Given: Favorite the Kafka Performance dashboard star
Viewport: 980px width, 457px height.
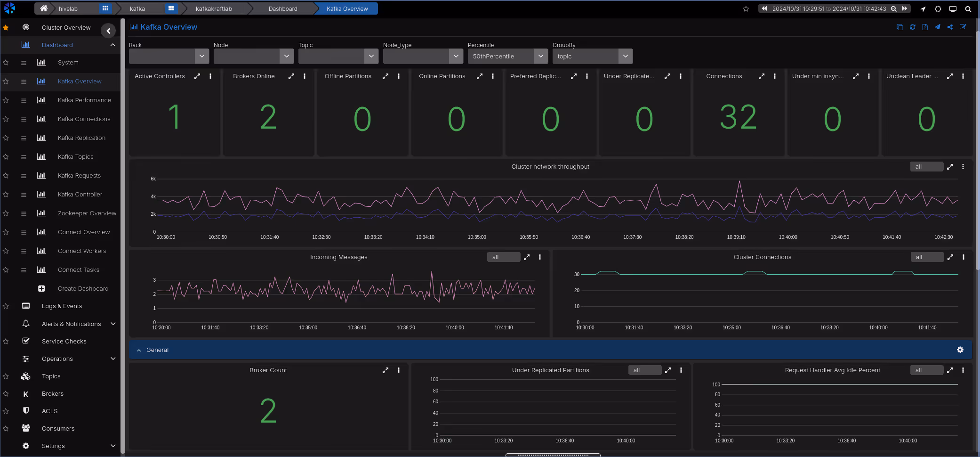Looking at the screenshot, I should (x=6, y=100).
